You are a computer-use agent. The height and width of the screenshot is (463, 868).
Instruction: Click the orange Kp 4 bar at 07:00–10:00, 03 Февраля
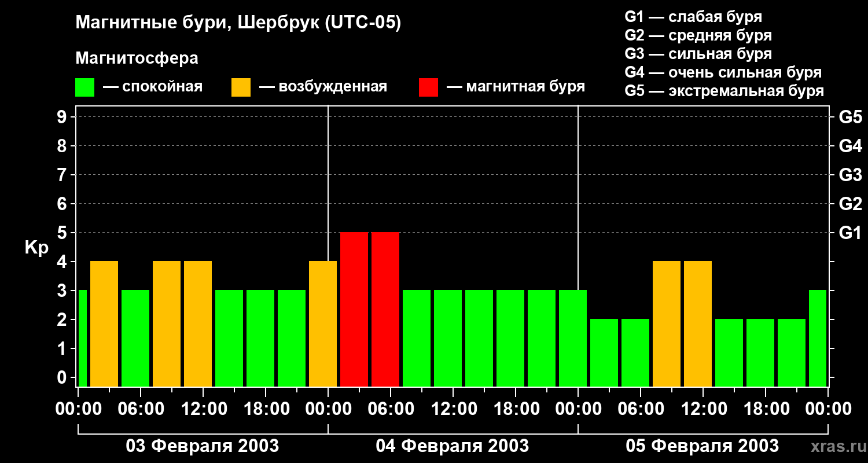pyautogui.click(x=167, y=324)
